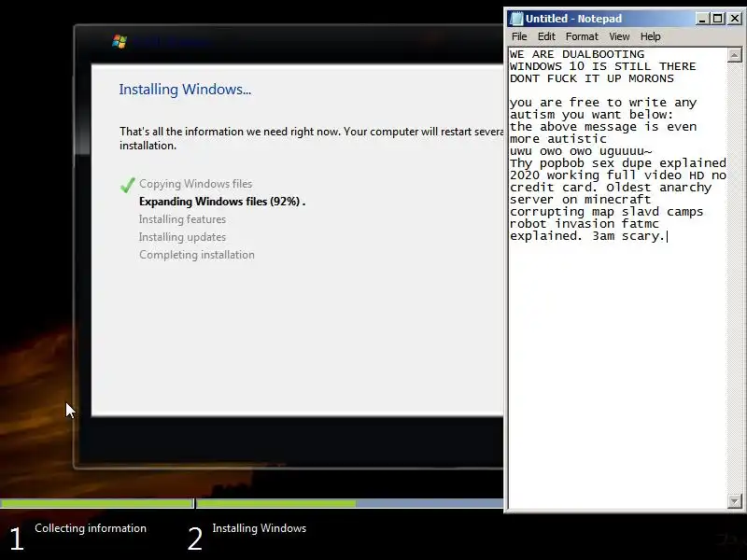747x560 pixels.
Task: Click Notepad scrollbar down arrow
Action: pyautogui.click(x=734, y=501)
